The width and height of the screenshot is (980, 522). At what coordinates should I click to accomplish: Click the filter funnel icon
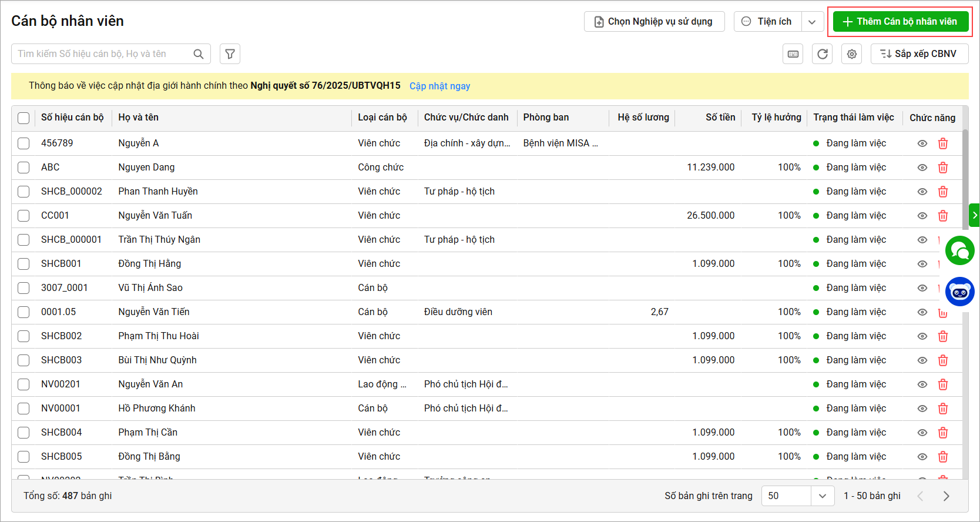click(x=230, y=54)
